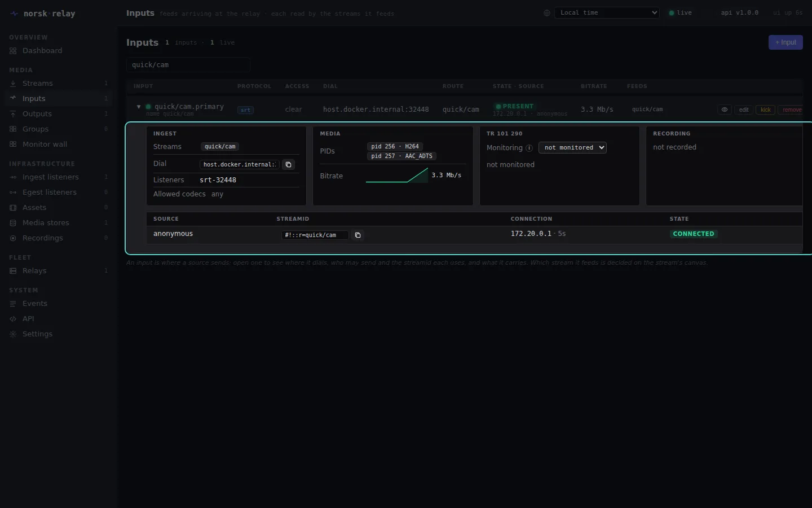
Task: Open Dashboard from the sidebar icon
Action: (13, 51)
